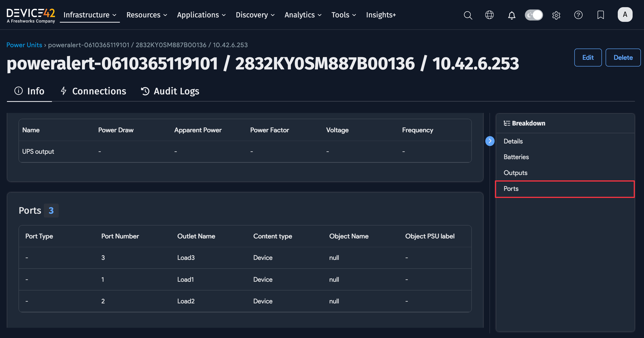Open the Discovery dropdown menu
This screenshot has width=644, height=338.
coord(255,15)
